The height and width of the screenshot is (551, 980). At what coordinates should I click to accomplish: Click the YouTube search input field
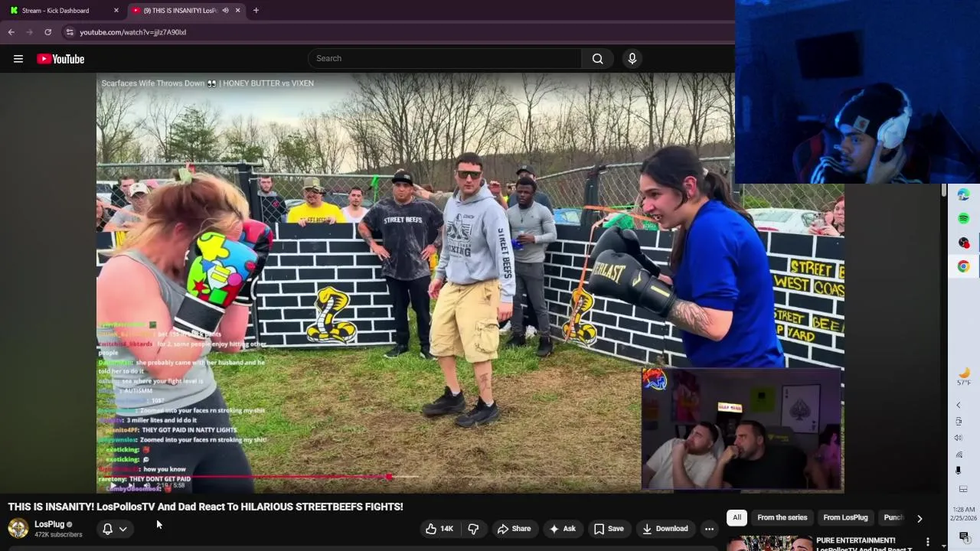click(x=445, y=58)
